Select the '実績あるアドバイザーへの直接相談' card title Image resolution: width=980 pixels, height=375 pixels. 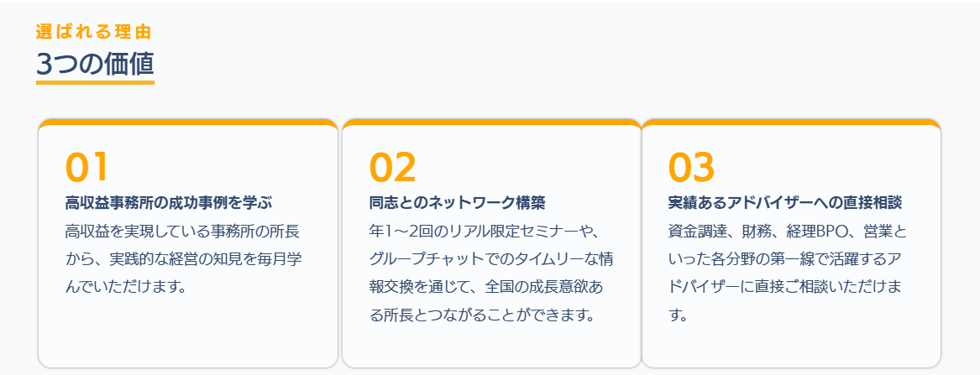(x=784, y=202)
